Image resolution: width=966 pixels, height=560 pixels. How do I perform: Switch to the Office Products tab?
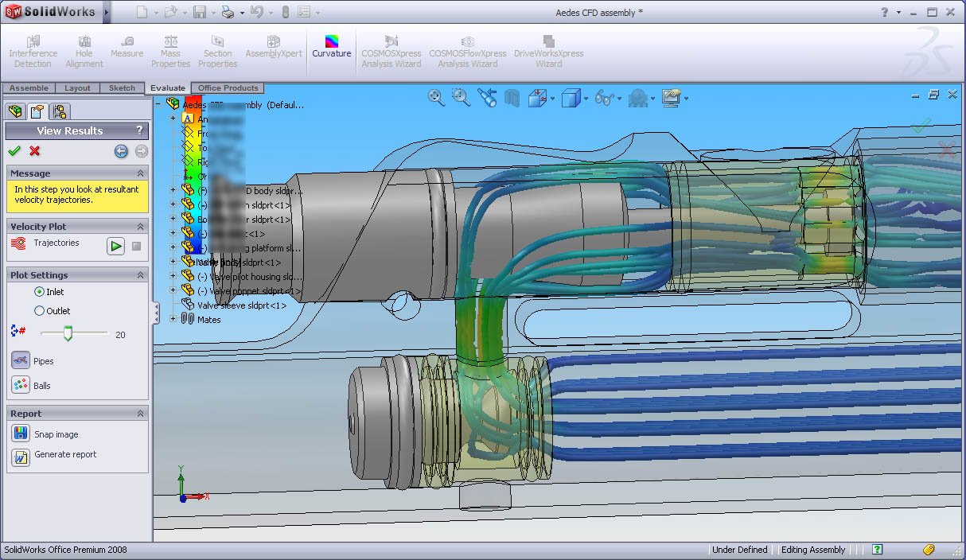pyautogui.click(x=228, y=88)
